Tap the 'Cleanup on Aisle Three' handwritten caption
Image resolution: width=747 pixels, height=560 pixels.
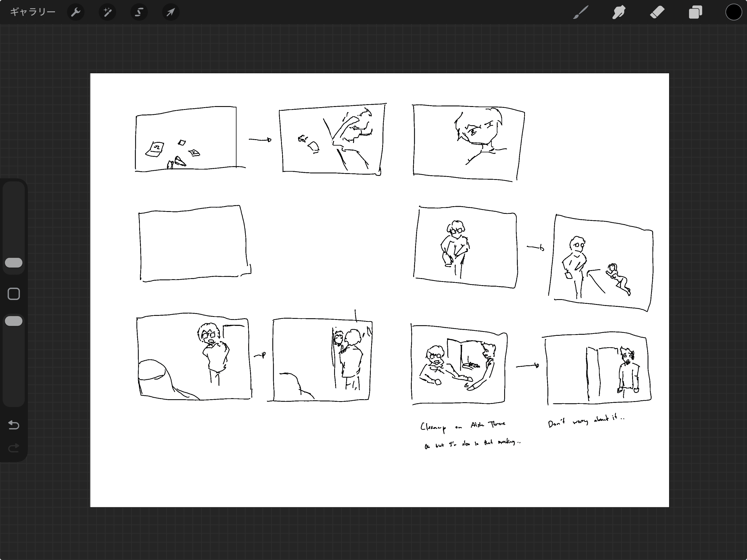[463, 427]
